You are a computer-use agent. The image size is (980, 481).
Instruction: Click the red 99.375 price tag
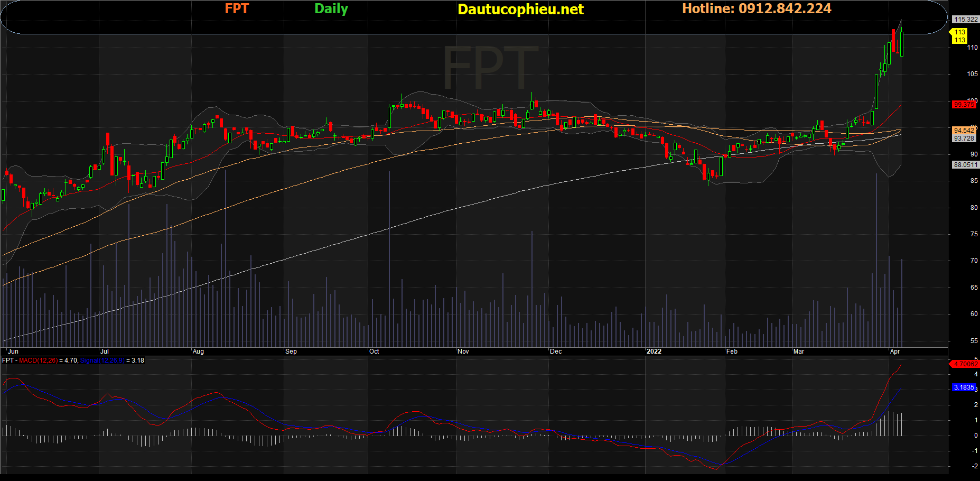[x=964, y=105]
